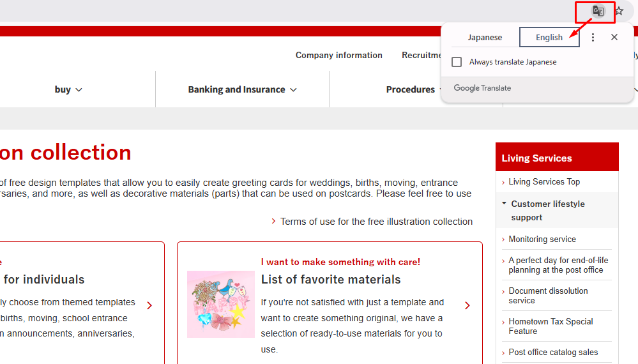Close the translate popup

(x=614, y=38)
